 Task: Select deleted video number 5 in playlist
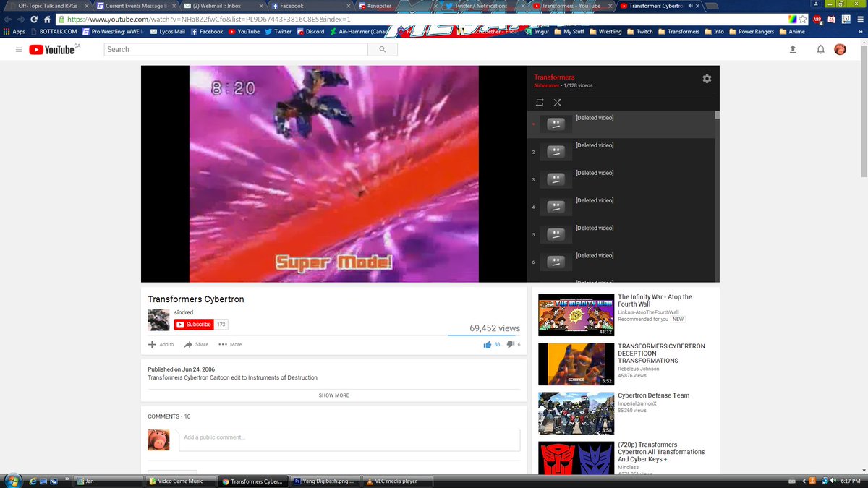621,234
